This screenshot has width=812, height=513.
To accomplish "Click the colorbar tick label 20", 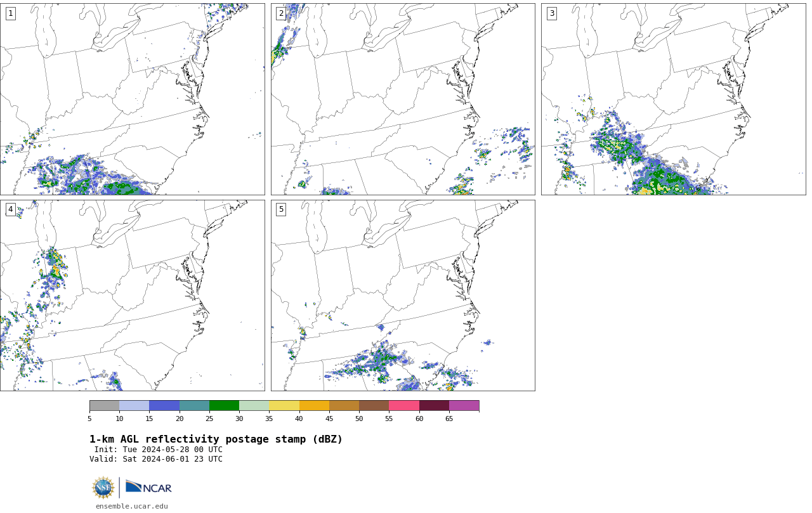I will pyautogui.click(x=180, y=419).
